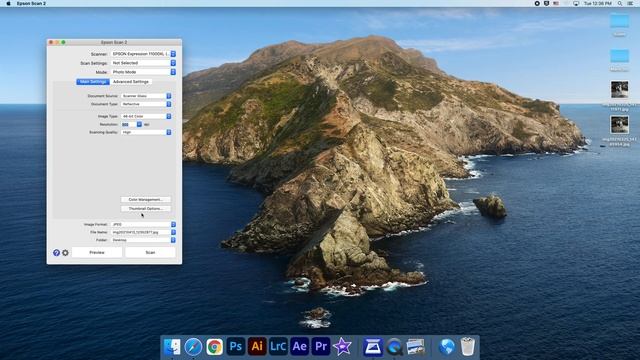Open Google Chrome from the dock
Viewport: 640px width, 360px height.
click(x=214, y=347)
